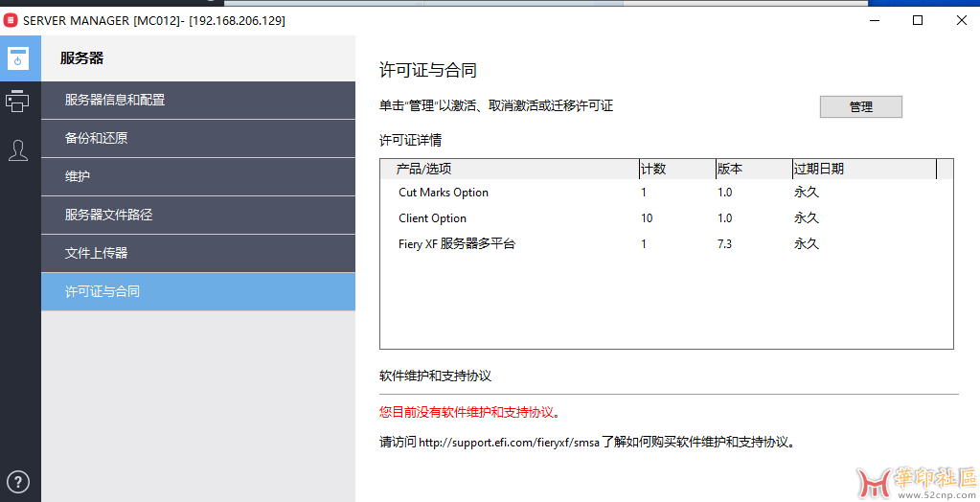The image size is (980, 502).
Task: Click the support.efi.com smsa link
Action: (x=509, y=443)
